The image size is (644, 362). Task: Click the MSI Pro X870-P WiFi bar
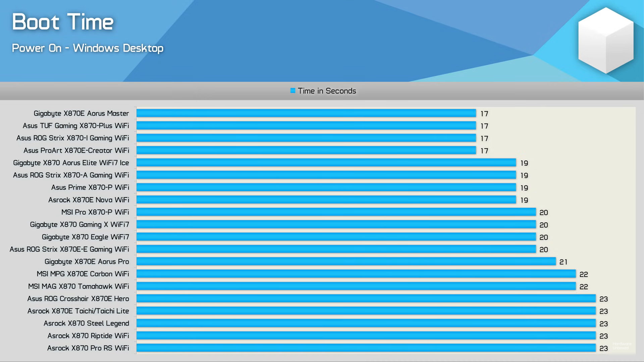click(x=336, y=212)
